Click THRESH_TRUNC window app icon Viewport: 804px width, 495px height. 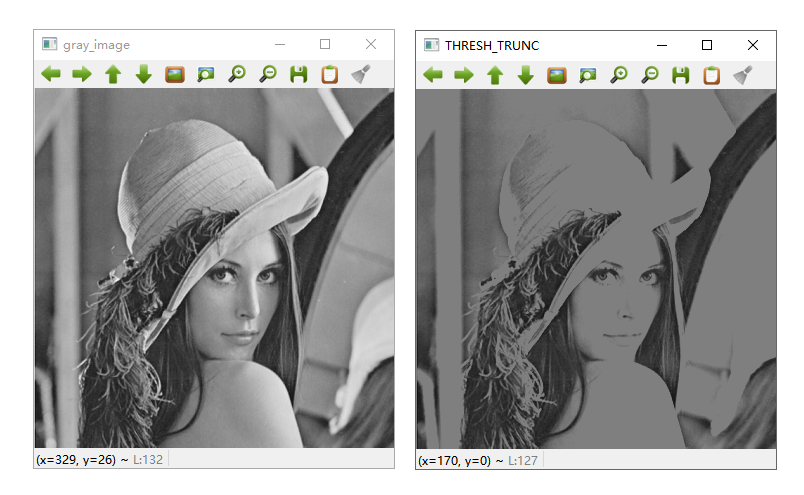431,45
